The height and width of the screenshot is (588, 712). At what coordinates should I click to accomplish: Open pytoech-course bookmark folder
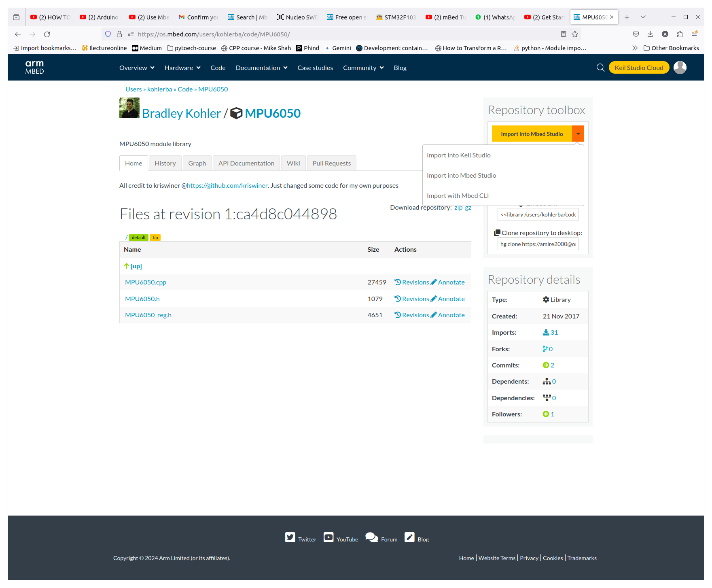pyautogui.click(x=191, y=48)
